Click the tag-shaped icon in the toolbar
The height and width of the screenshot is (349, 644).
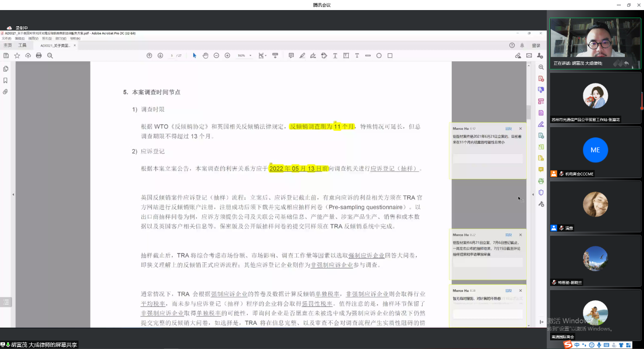pos(324,55)
